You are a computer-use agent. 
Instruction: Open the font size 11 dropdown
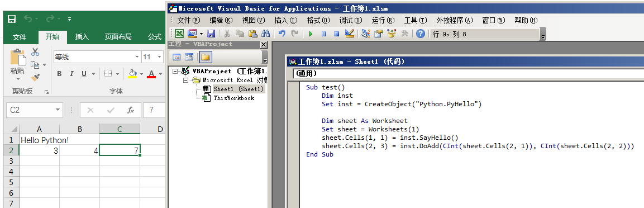[160, 57]
